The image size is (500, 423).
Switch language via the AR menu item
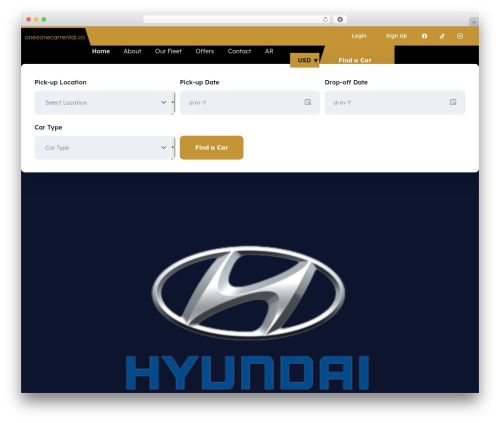269,51
